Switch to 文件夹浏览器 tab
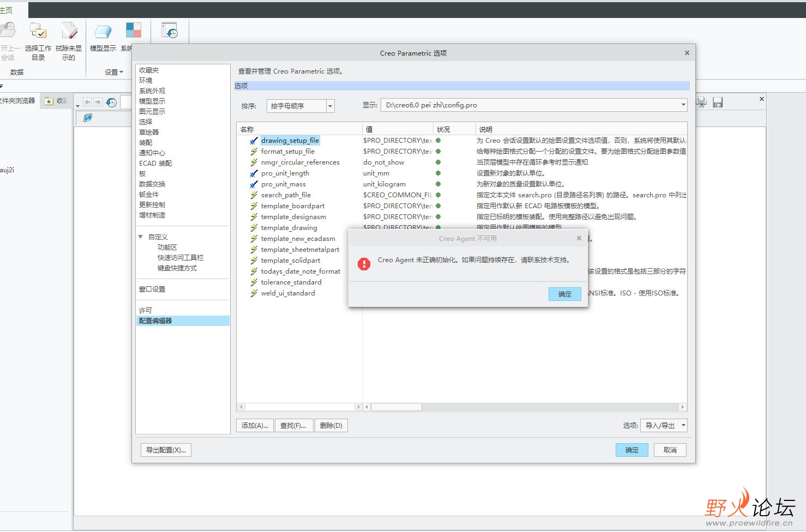 click(x=17, y=101)
